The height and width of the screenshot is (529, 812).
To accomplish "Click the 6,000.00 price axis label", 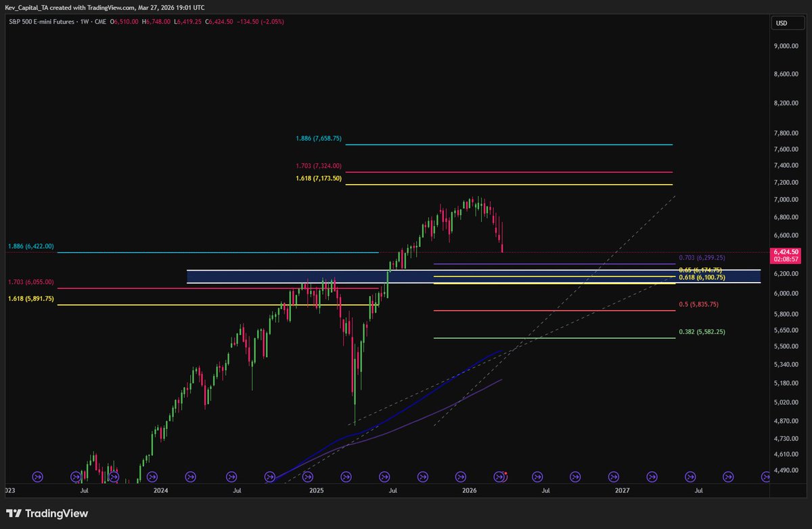I will (785, 294).
